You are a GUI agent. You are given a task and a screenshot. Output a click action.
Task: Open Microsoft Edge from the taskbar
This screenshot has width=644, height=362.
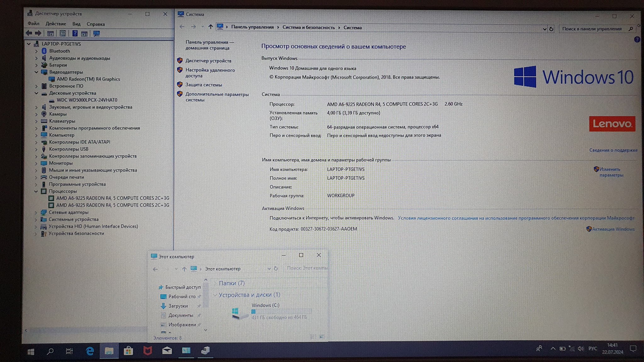point(90,351)
